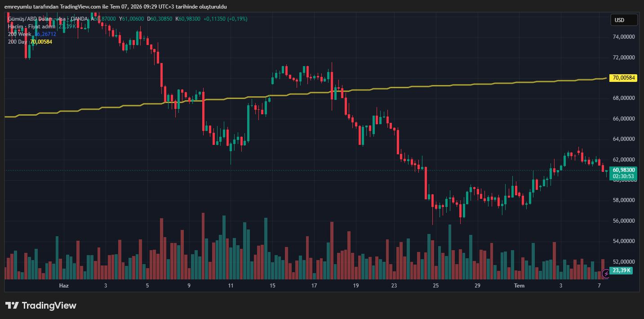Click the 23,39K volume axis label

[622, 270]
